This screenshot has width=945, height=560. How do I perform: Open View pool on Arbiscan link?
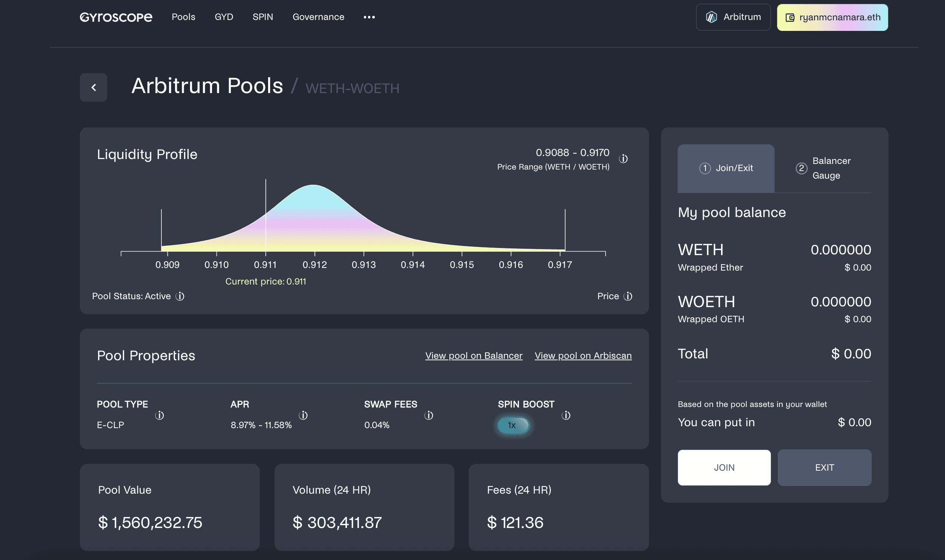click(583, 356)
